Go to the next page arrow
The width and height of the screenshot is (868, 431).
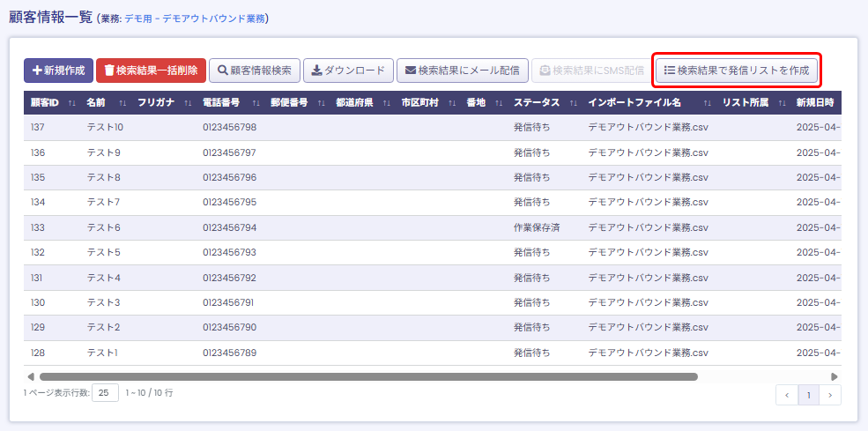829,395
